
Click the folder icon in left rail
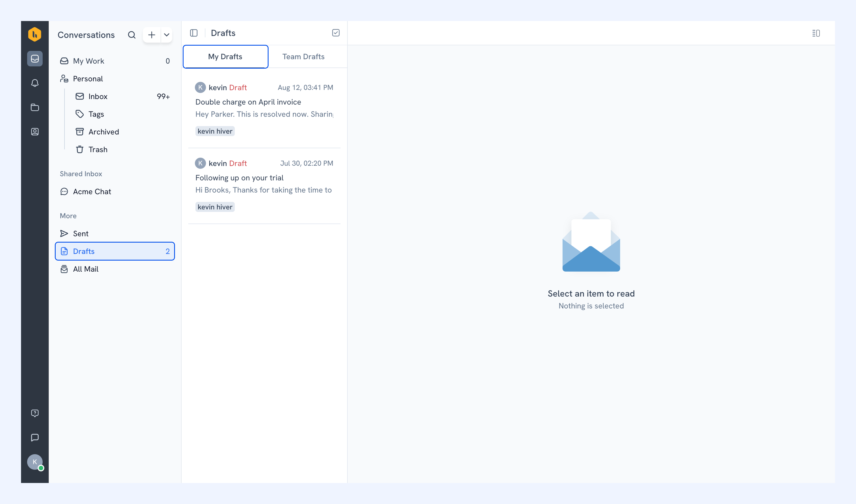pyautogui.click(x=35, y=107)
